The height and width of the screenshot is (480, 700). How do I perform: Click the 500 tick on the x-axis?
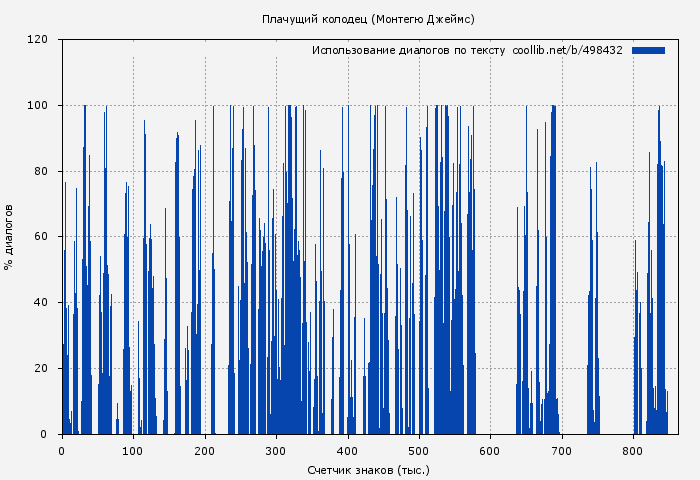[x=419, y=451]
